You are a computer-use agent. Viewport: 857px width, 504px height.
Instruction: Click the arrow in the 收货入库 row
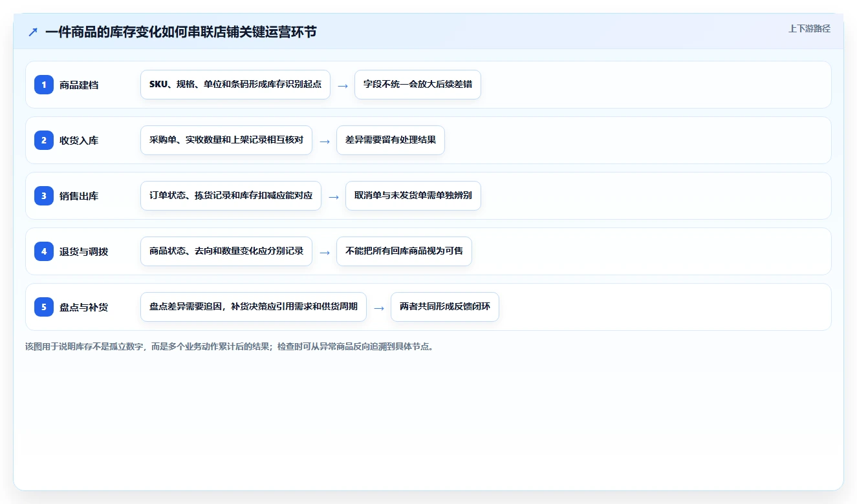coord(325,141)
